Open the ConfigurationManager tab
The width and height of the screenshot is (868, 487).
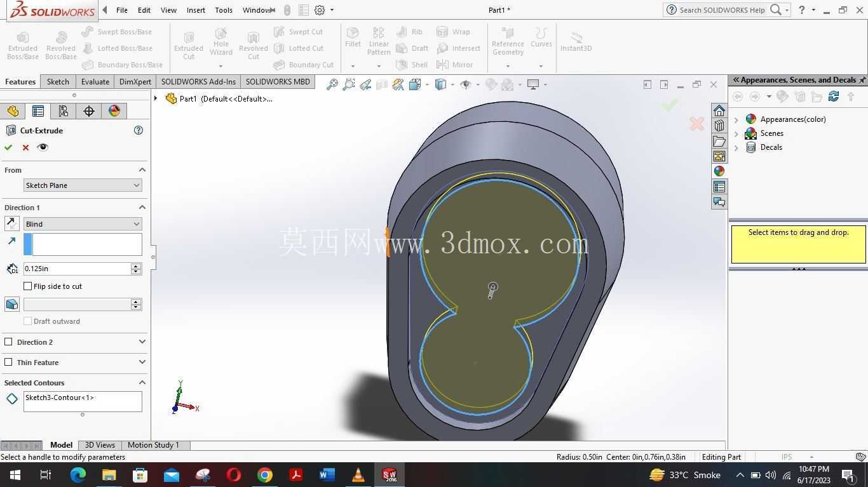click(64, 111)
